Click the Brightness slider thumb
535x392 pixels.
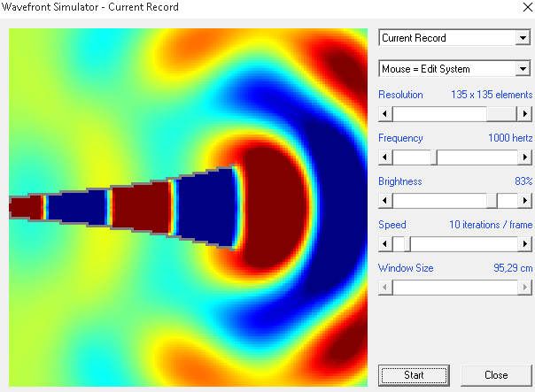(492, 201)
